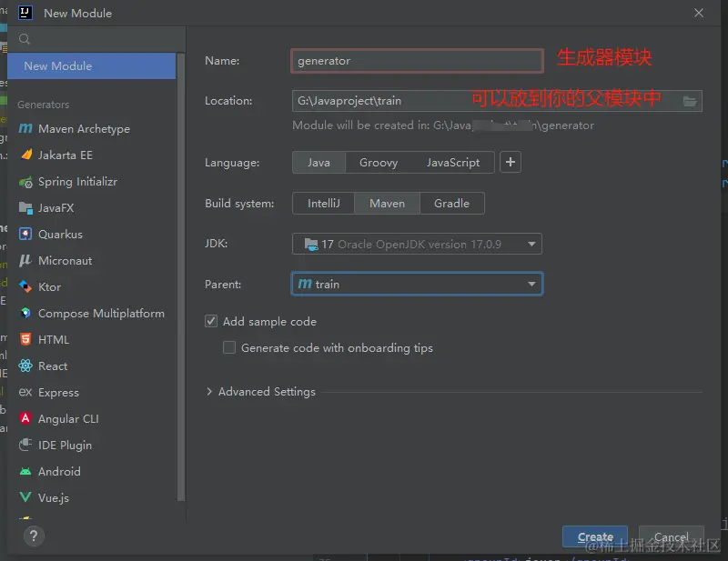The image size is (728, 561).
Task: Click the Name input field
Action: tap(417, 61)
